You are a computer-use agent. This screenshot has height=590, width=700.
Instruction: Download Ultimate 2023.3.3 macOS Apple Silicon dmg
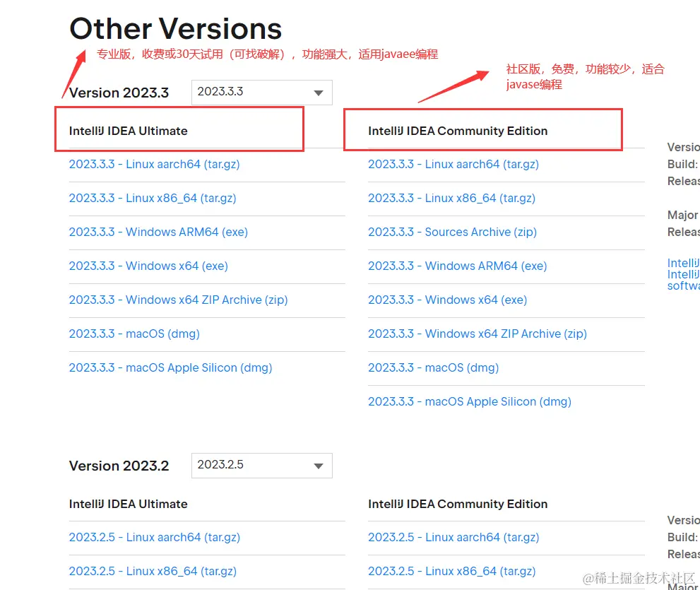pos(170,368)
